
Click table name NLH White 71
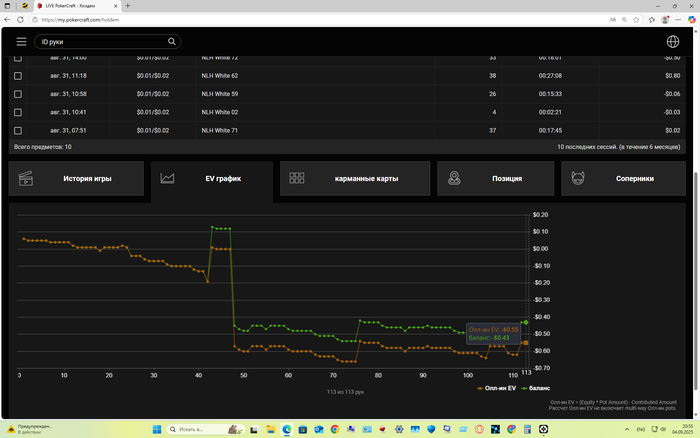[220, 131]
